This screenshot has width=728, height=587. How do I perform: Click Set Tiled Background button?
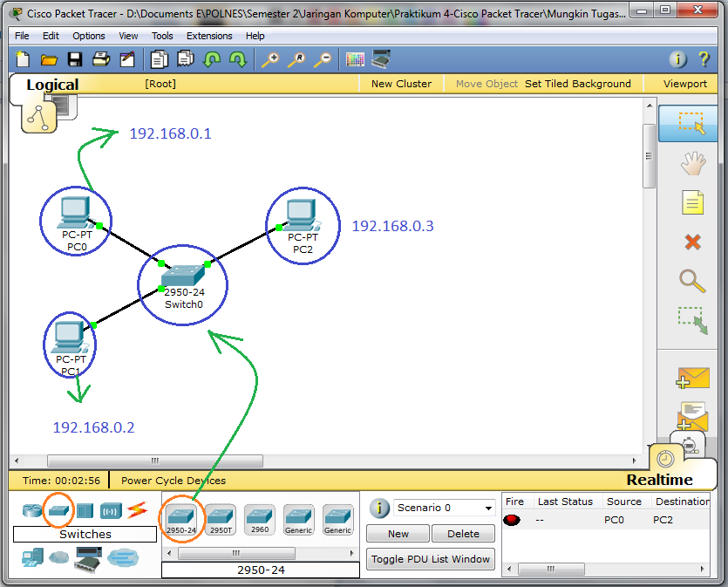click(577, 84)
